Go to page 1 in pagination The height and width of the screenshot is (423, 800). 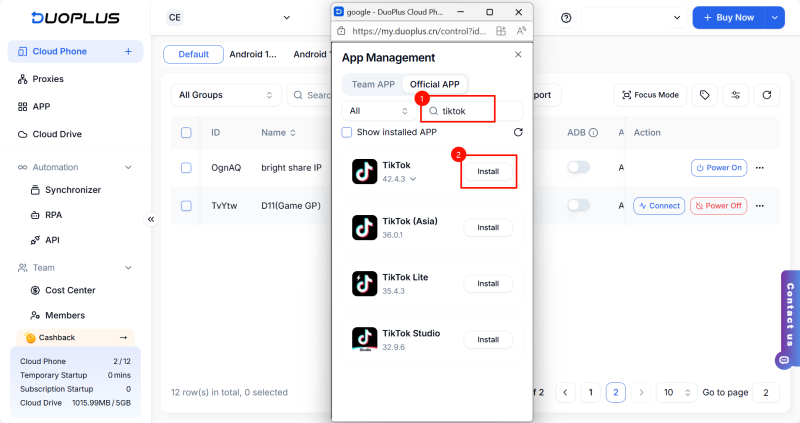[590, 393]
